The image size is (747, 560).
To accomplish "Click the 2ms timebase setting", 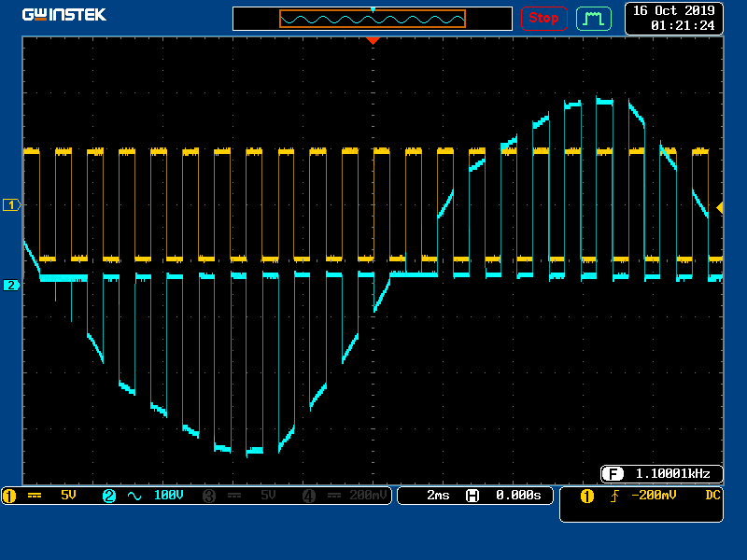I will point(438,496).
